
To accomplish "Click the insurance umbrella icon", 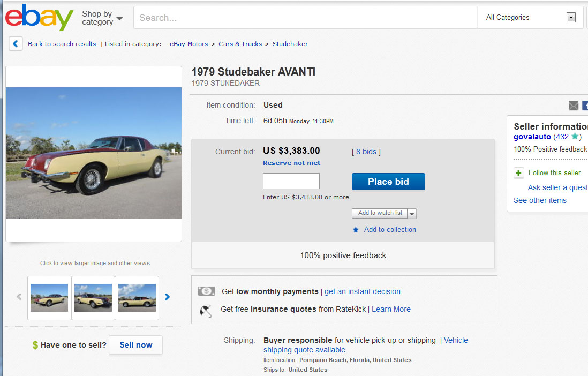I will click(x=206, y=310).
